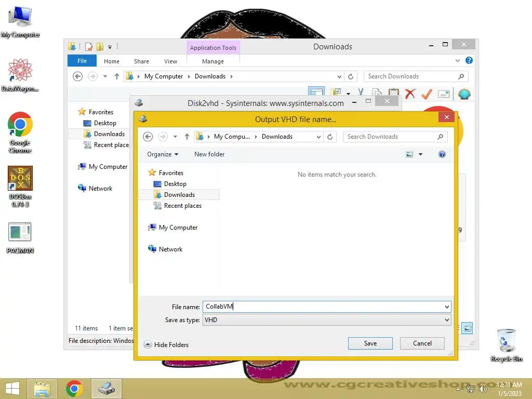532x399 pixels.
Task: Open View ribbon tab in Explorer
Action: (x=170, y=61)
